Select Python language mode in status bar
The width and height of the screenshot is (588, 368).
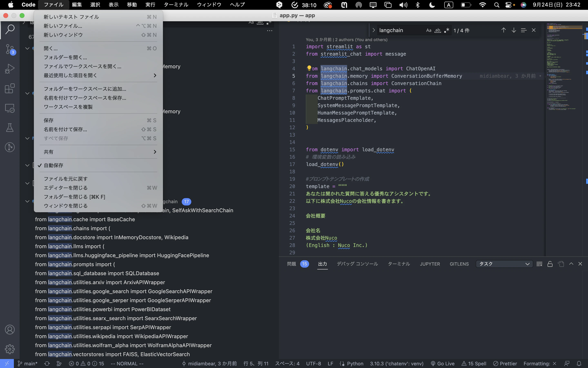pyautogui.click(x=355, y=364)
